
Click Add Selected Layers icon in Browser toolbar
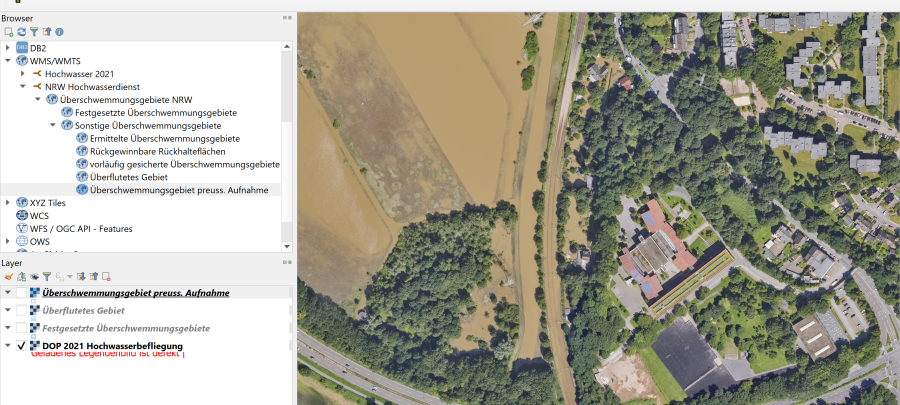[9, 32]
